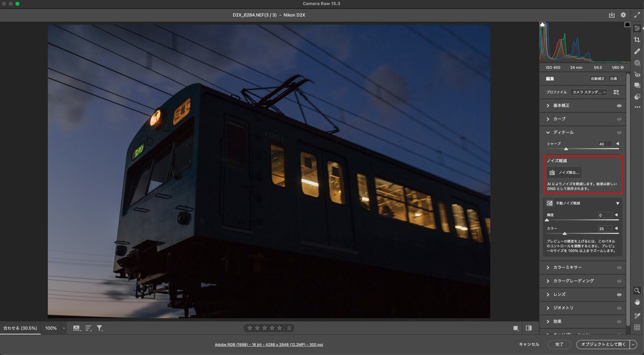Expand 輝度 detail options triangle

616,215
